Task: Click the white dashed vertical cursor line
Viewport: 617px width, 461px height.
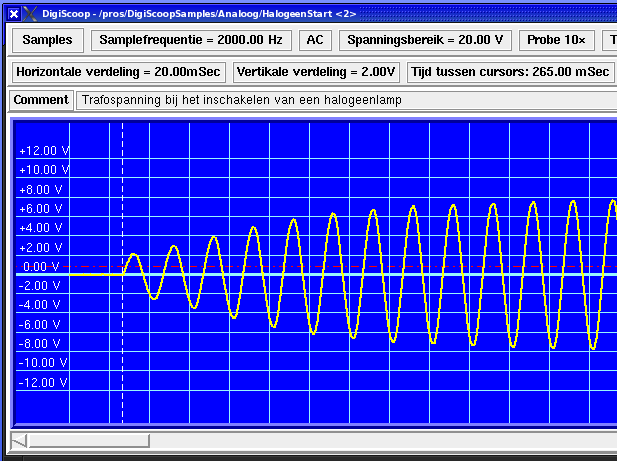Action: coord(122,200)
